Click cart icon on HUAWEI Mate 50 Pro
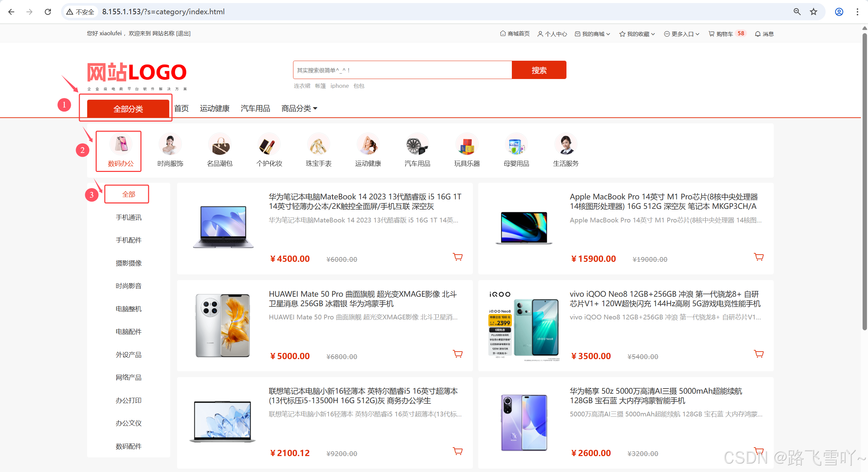Image resolution: width=868 pixels, height=472 pixels. click(x=458, y=354)
